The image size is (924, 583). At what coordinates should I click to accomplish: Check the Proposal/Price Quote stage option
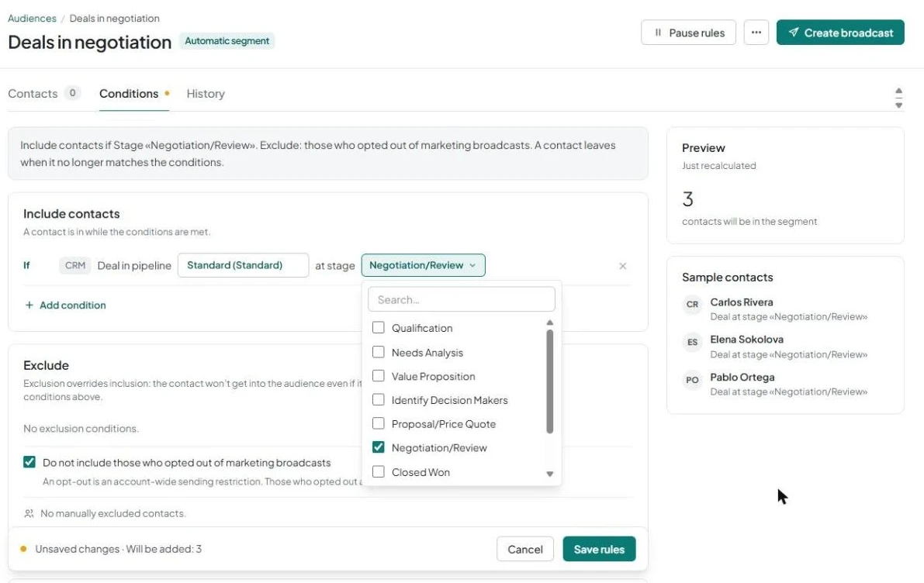point(379,423)
